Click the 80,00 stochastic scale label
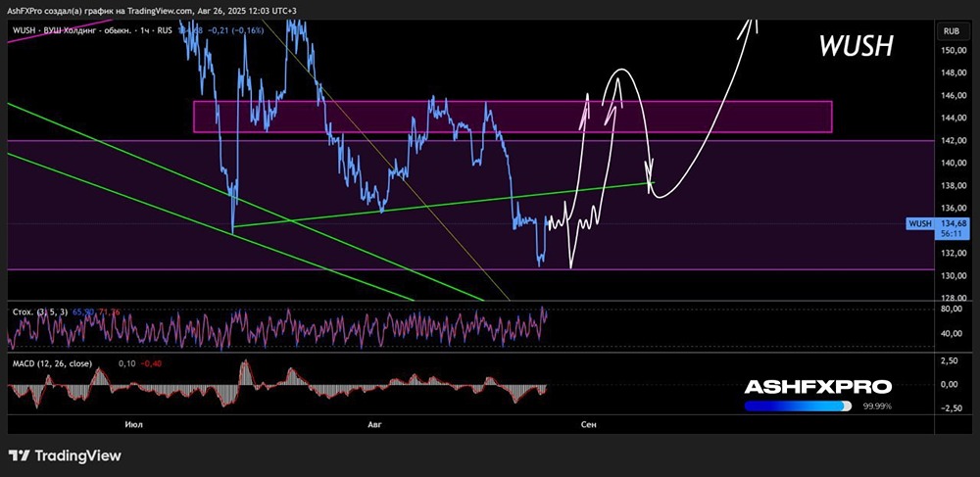This screenshot has height=477, width=980. click(x=954, y=310)
